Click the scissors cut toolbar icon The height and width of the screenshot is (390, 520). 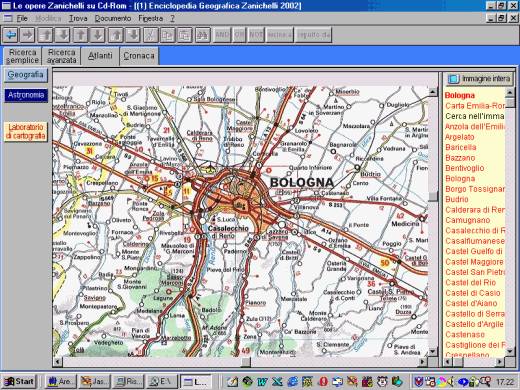click(x=150, y=35)
